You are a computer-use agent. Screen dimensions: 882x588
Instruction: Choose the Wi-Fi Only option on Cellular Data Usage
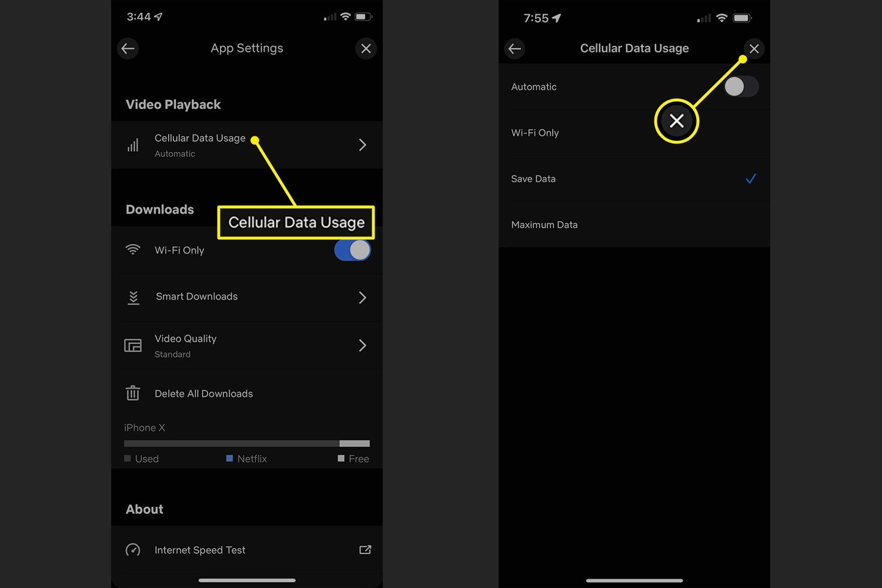534,132
